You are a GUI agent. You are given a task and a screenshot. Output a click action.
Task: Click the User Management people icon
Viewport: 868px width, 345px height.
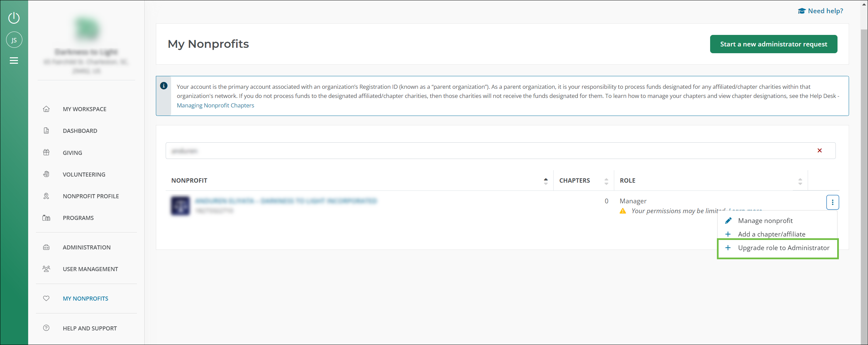pos(46,269)
